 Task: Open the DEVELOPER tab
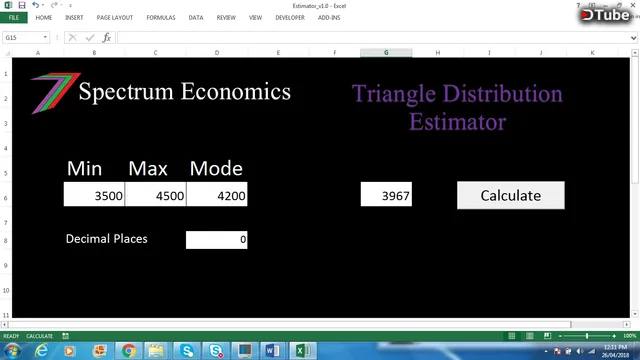[x=290, y=18]
